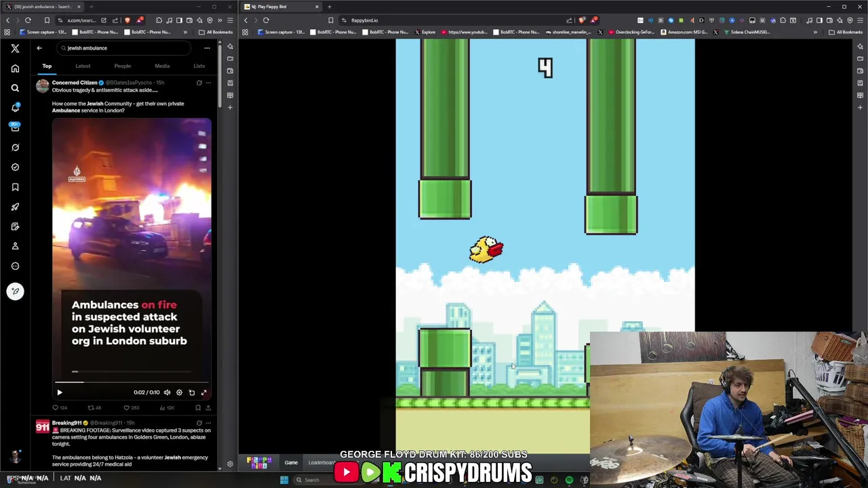Reload the X browser page
868x488 pixels.
pos(28,20)
